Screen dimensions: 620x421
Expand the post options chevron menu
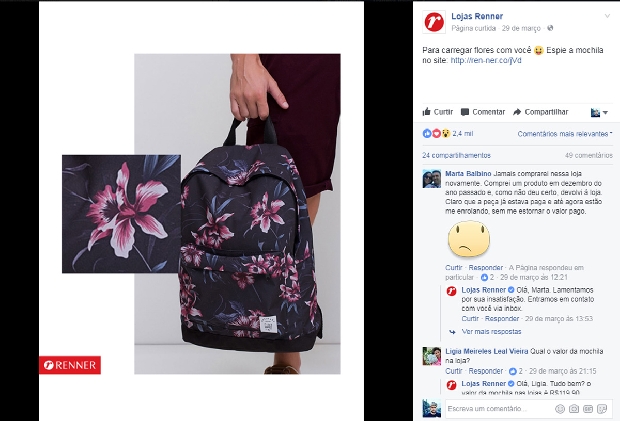(x=607, y=16)
